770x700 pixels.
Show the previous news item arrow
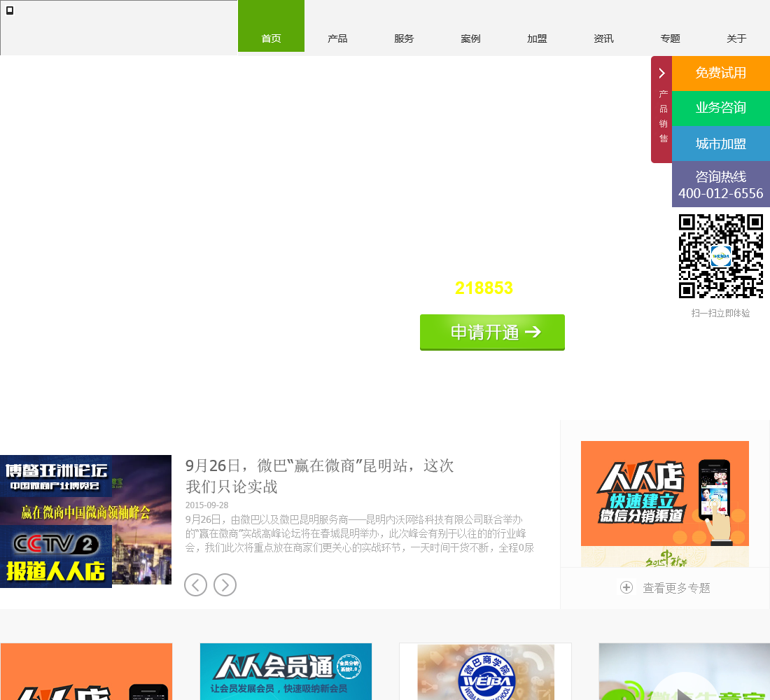tap(195, 585)
